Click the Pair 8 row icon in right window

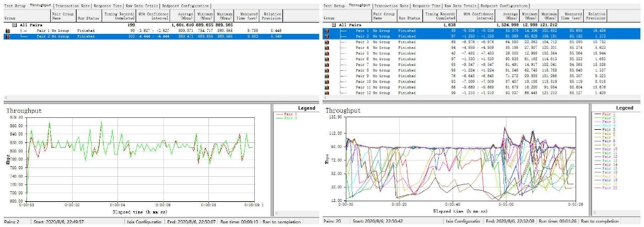click(327, 70)
